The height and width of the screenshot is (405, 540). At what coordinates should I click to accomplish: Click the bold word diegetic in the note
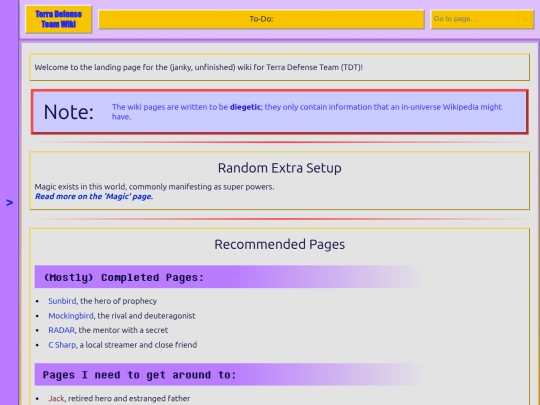click(x=245, y=107)
